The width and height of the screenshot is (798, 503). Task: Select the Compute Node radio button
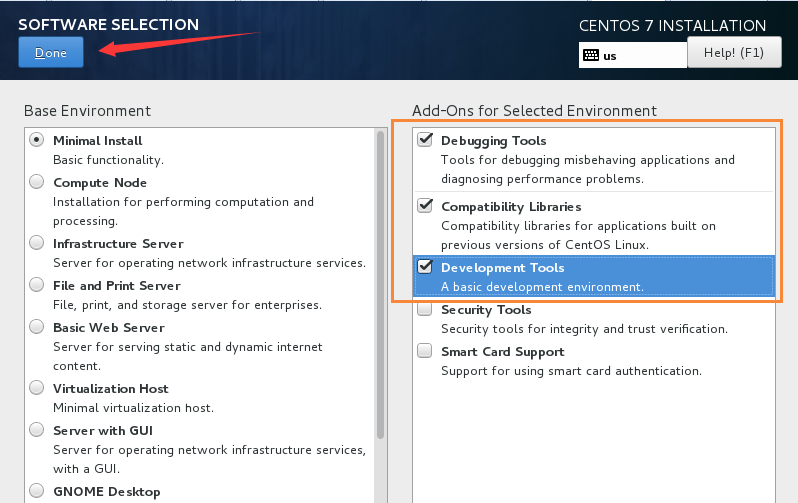coord(37,181)
